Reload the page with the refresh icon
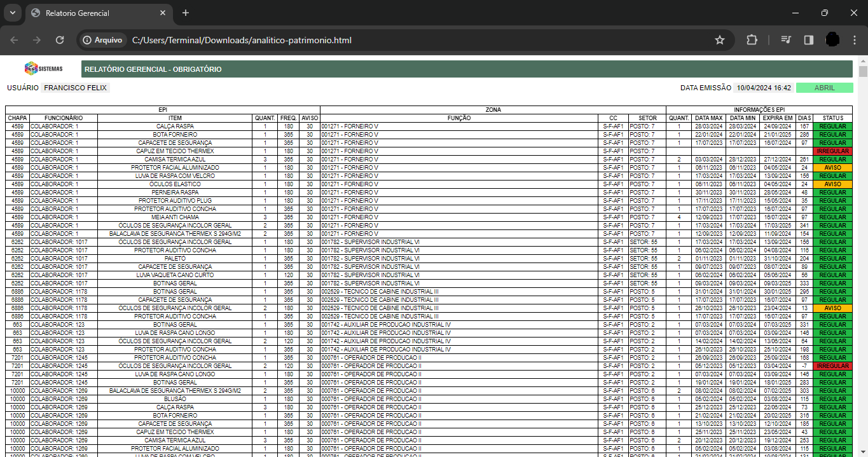 (x=60, y=40)
